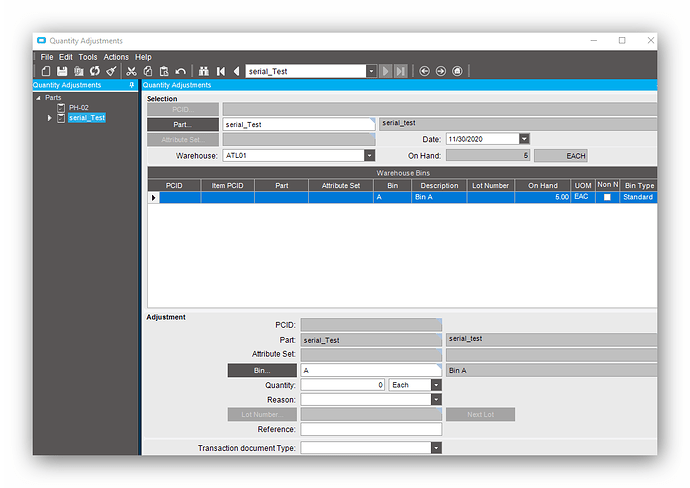Screen dimensions: 690x488
Task: Click the circular Back navigation icon
Action: point(424,71)
